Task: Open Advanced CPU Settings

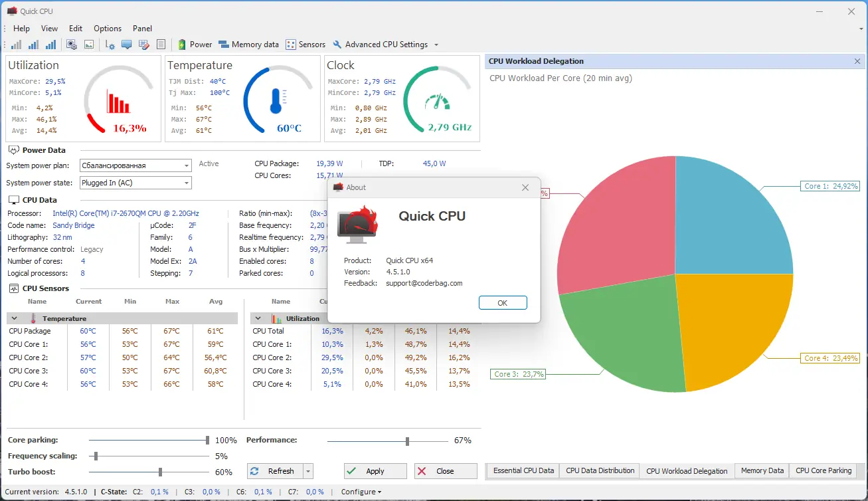Action: (381, 45)
